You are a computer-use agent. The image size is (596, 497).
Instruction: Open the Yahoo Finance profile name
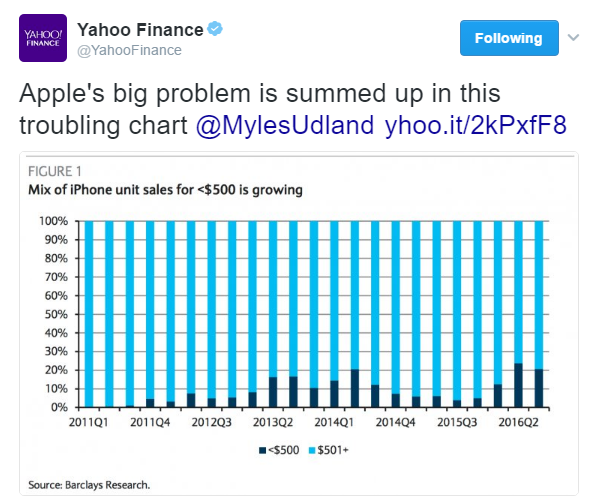click(140, 30)
